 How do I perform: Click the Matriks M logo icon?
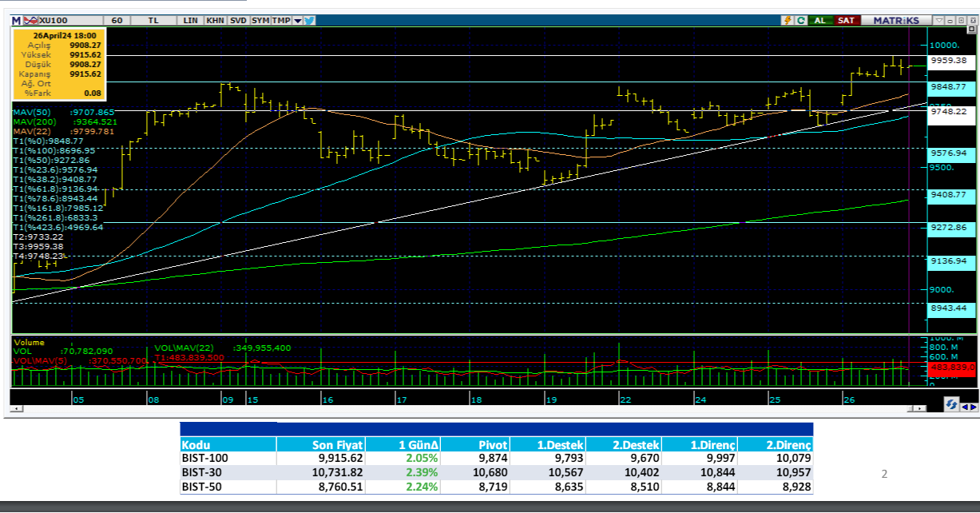(16, 20)
